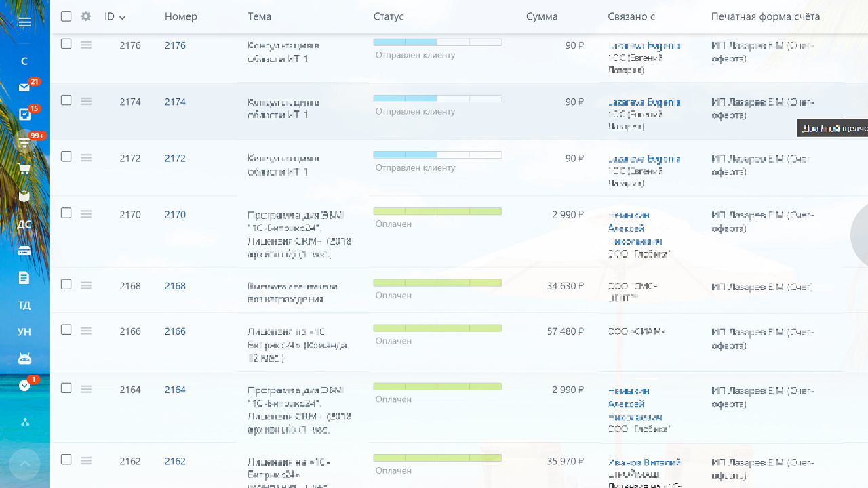Click the ДС sidebar menu item
The width and height of the screenshot is (868, 488).
24,224
